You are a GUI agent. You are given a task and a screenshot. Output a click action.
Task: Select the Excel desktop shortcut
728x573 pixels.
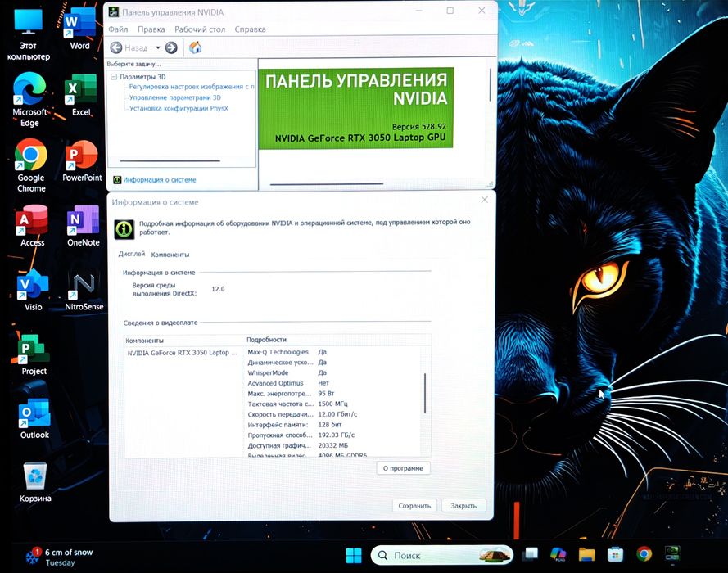[81, 96]
